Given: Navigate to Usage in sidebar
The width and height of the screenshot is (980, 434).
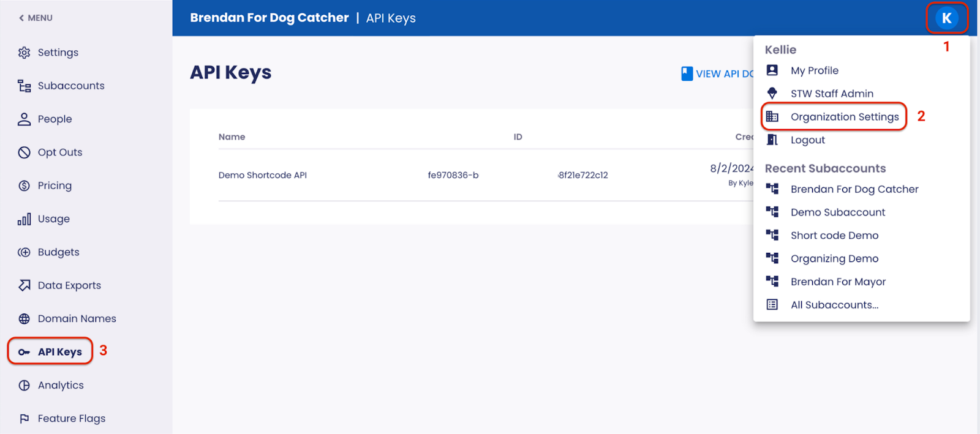Looking at the screenshot, I should (54, 219).
